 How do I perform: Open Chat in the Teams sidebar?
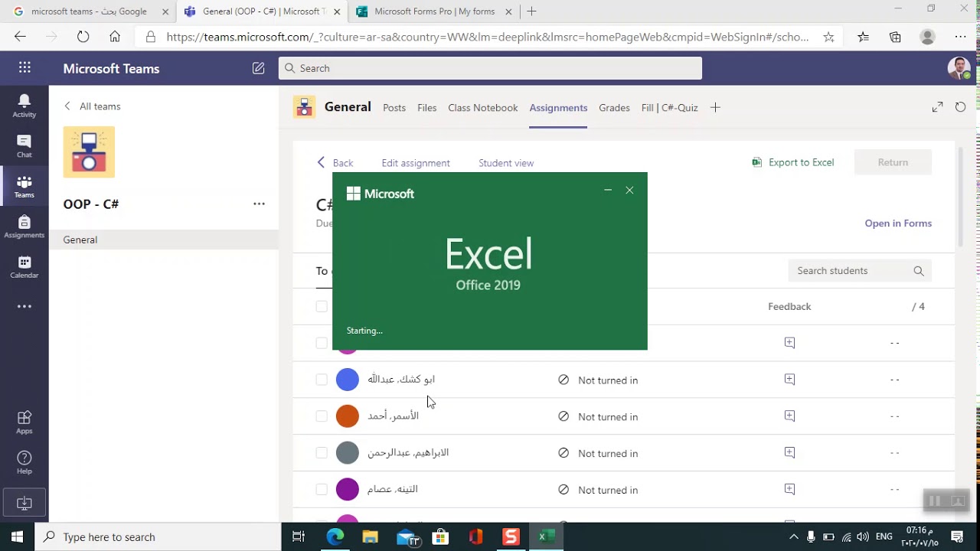24,146
